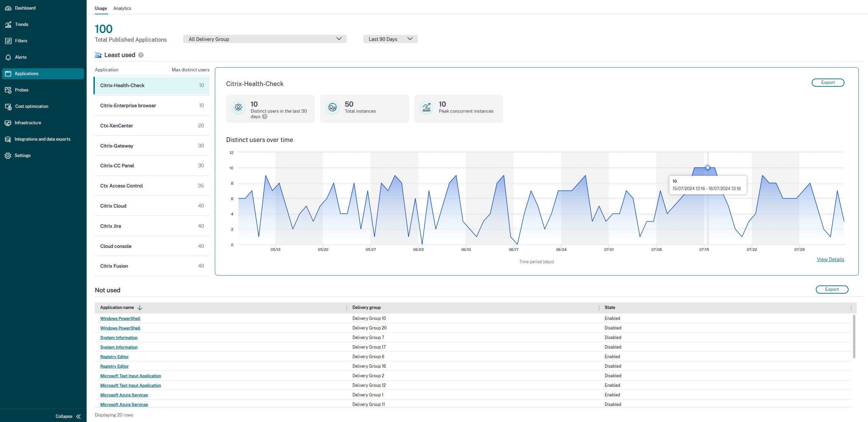Click the highlighted data point on chart
The height and width of the screenshot is (422, 868).
coord(708,168)
